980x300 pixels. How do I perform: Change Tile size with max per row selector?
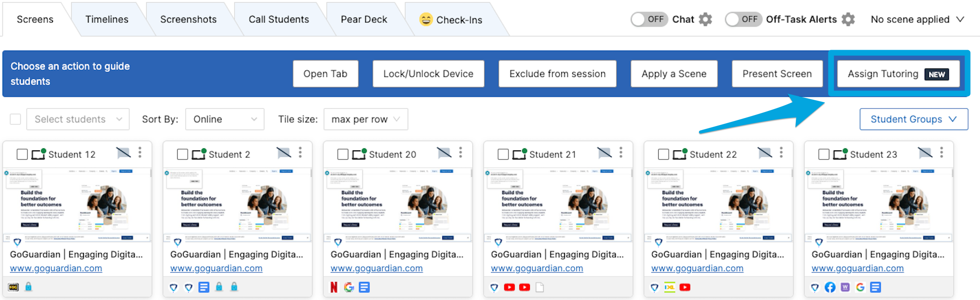[365, 119]
